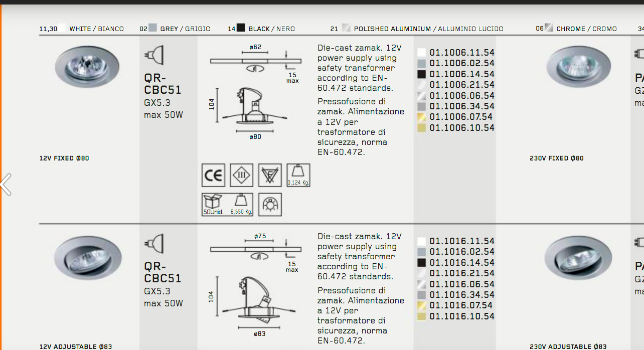644x350 pixels.
Task: Click the lamp symbol icon below the F triangle
Action: pyautogui.click(x=270, y=205)
